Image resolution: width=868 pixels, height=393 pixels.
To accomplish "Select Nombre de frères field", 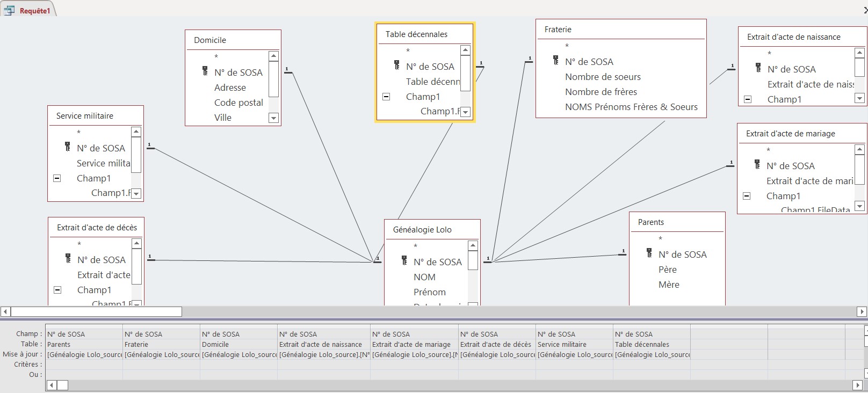I will [601, 92].
